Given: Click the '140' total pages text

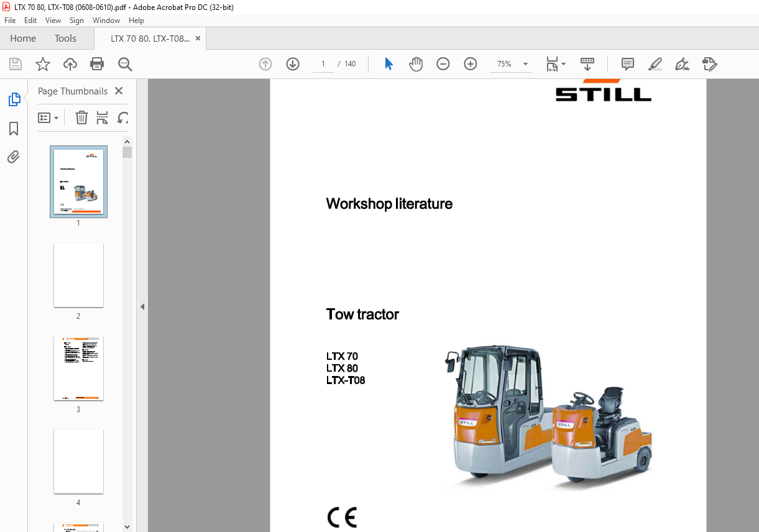Looking at the screenshot, I should click(x=350, y=64).
